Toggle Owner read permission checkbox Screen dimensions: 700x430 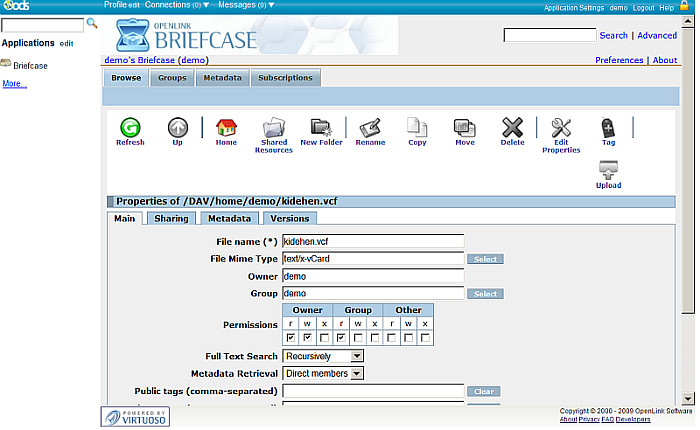coord(291,339)
